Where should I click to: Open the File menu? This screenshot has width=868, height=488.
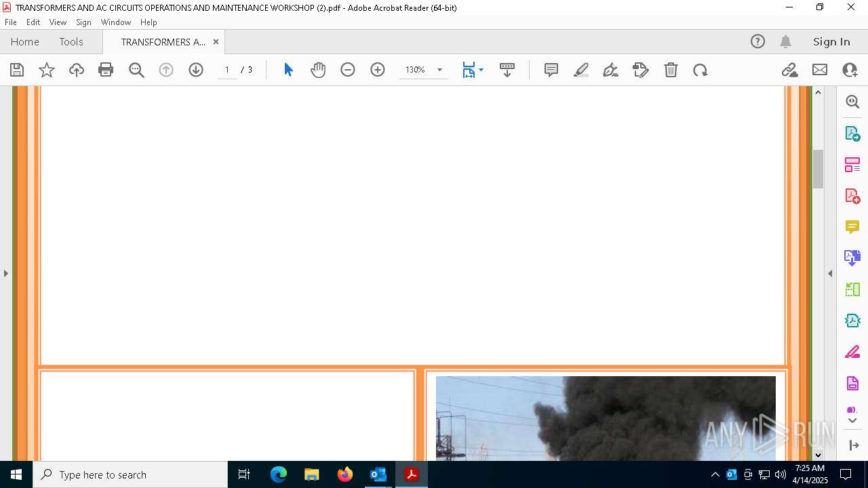pyautogui.click(x=11, y=22)
